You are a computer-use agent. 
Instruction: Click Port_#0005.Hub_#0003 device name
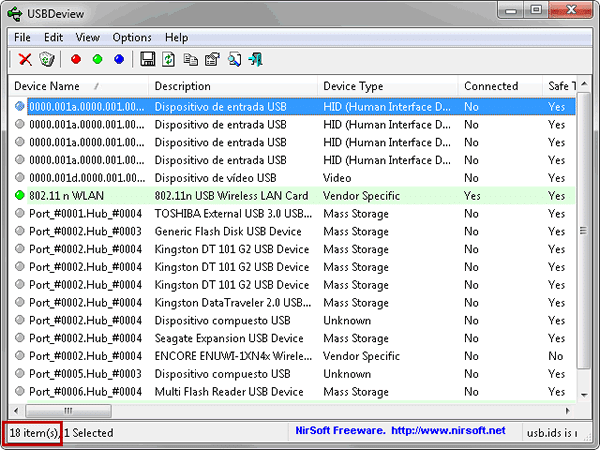(85, 374)
